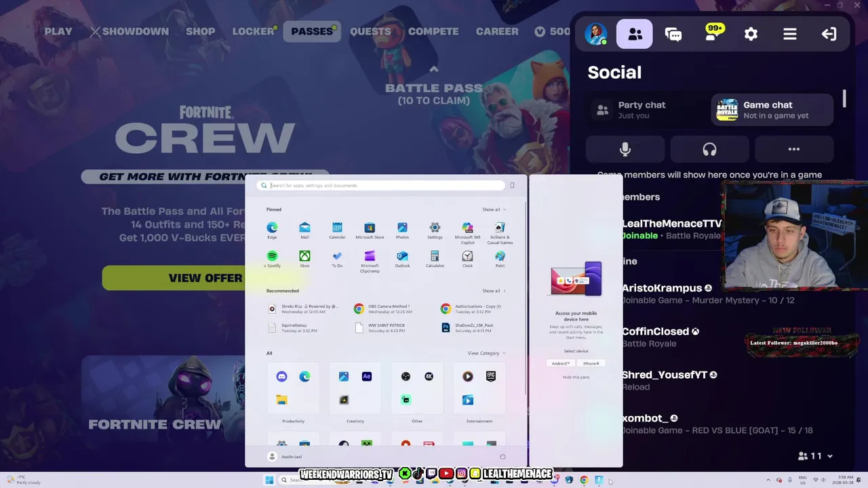The image size is (868, 488).
Task: Click the power button in Start menu
Action: [502, 457]
